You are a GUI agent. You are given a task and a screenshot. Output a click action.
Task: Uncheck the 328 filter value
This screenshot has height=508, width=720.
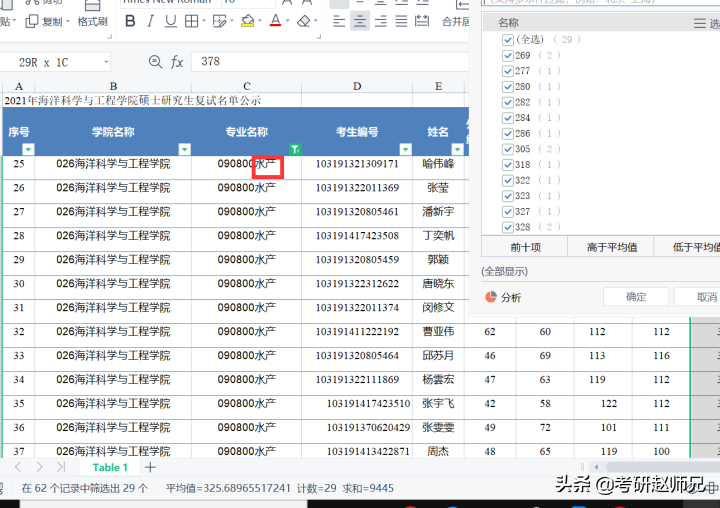[x=507, y=227]
